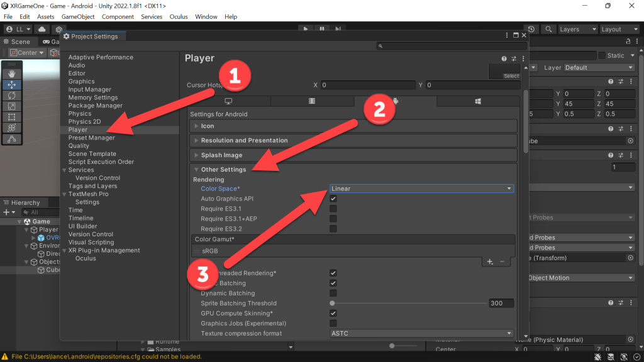Screen dimensions: 644x362
Task: Select the Rotate tool
Action: pos(11,96)
